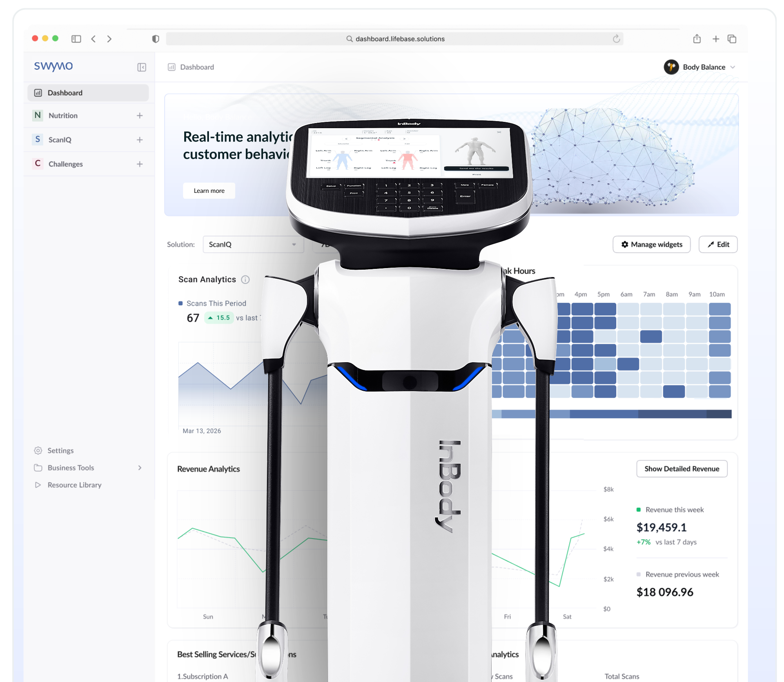Click the 7am heatmap column header
Image resolution: width=784 pixels, height=682 pixels.
[x=649, y=294]
